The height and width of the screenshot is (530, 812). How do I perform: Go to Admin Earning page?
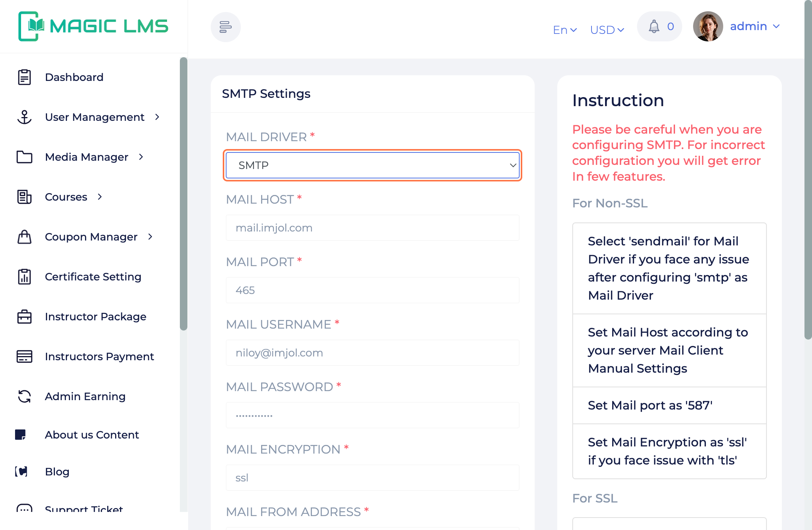click(85, 396)
